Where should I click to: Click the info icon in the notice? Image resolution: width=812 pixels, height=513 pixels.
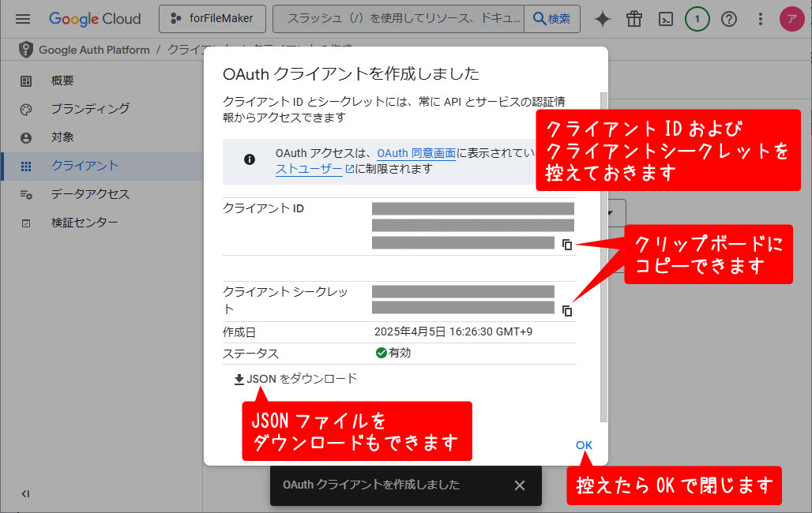pyautogui.click(x=250, y=159)
